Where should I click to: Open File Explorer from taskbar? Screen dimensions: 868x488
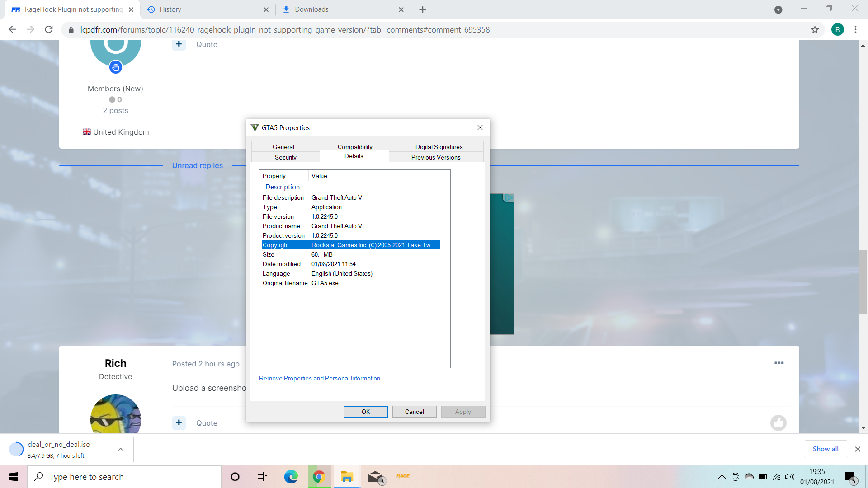[x=347, y=477]
